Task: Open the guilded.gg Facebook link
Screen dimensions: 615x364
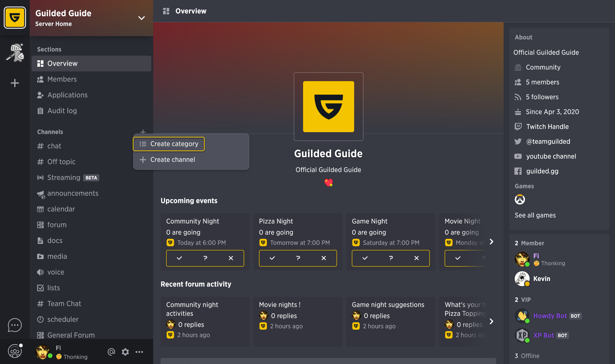Action: point(542,171)
